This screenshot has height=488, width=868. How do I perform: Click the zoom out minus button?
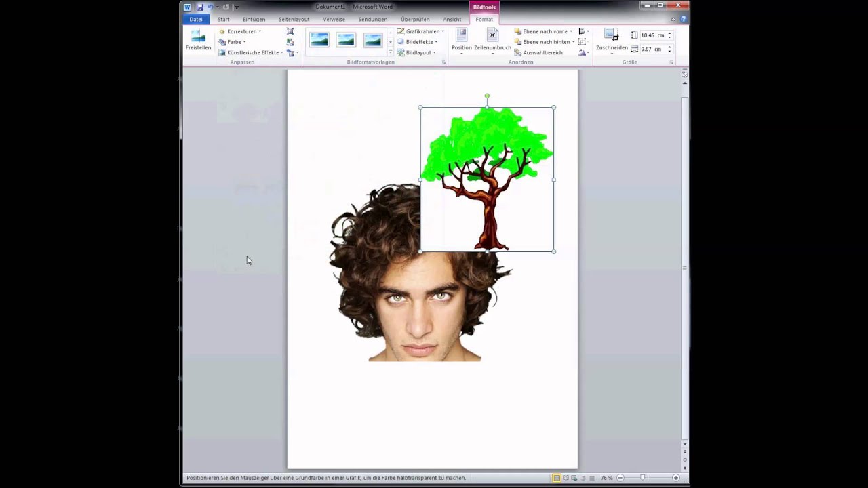coord(620,478)
